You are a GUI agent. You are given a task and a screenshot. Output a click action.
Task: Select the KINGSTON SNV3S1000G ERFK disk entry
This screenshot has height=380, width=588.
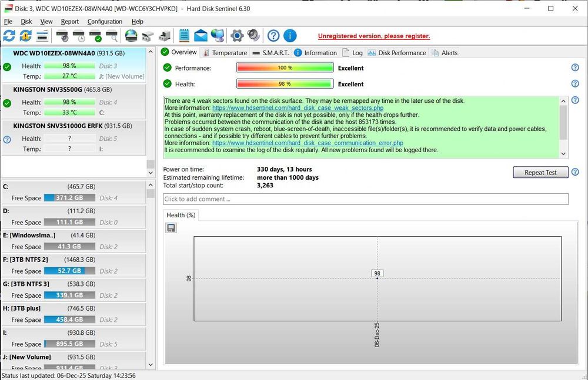(74, 137)
